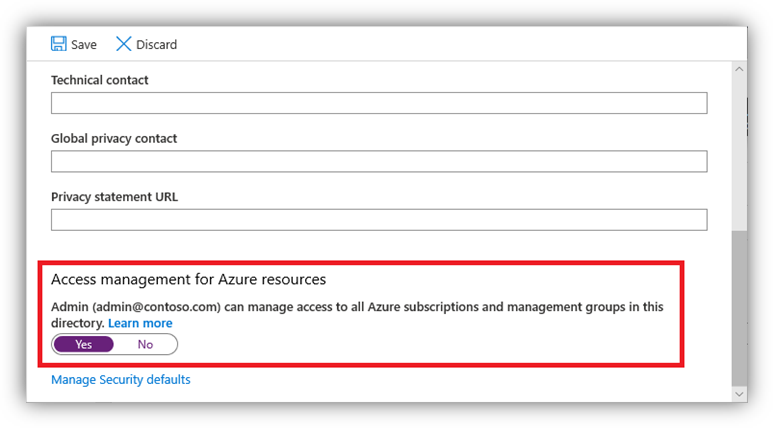Image resolution: width=773 pixels, height=428 pixels.
Task: Open the Learn more link
Action: click(x=141, y=323)
